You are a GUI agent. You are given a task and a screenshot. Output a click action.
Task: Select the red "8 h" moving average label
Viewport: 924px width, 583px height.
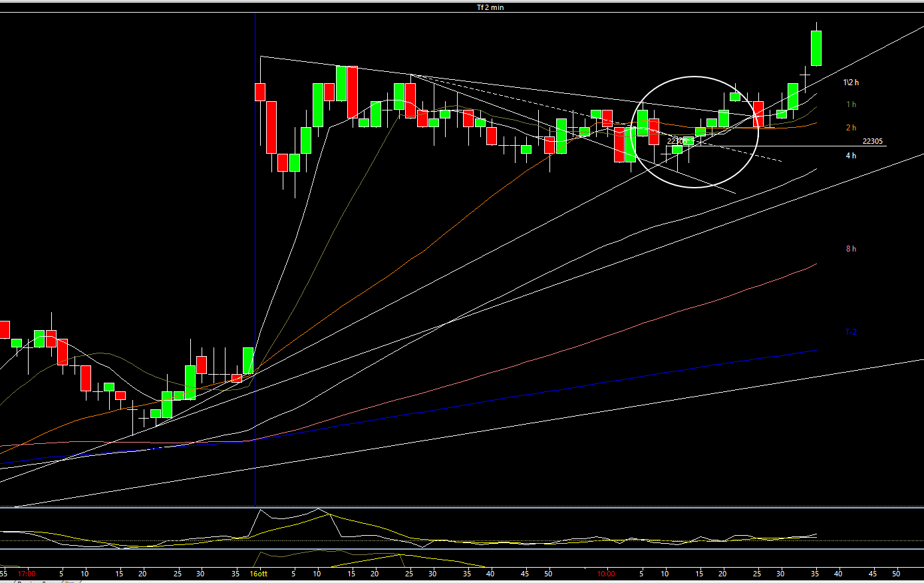click(851, 249)
